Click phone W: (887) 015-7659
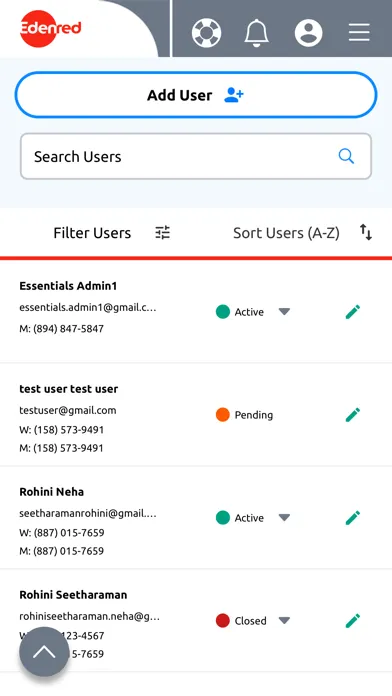The width and height of the screenshot is (392, 696). tap(61, 533)
